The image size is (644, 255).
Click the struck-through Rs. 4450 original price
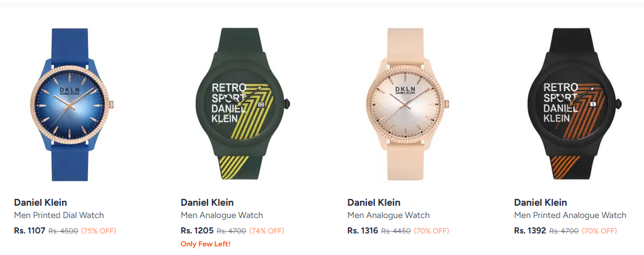(396, 231)
